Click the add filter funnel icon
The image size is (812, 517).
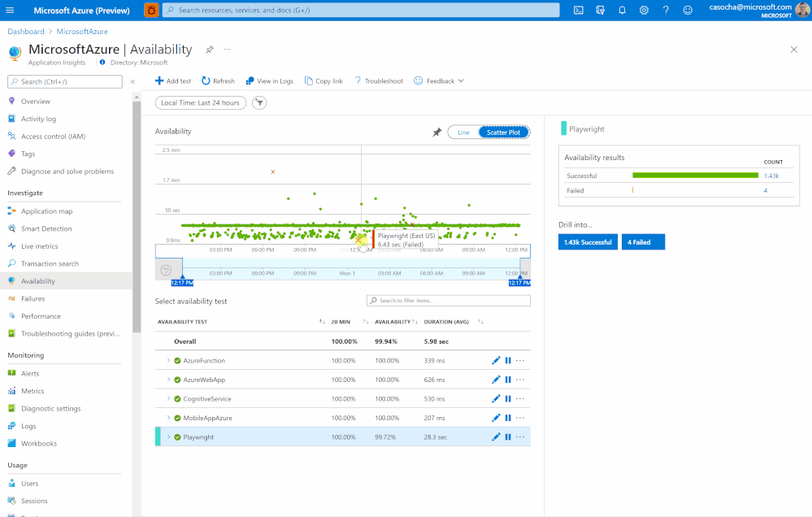[259, 102]
